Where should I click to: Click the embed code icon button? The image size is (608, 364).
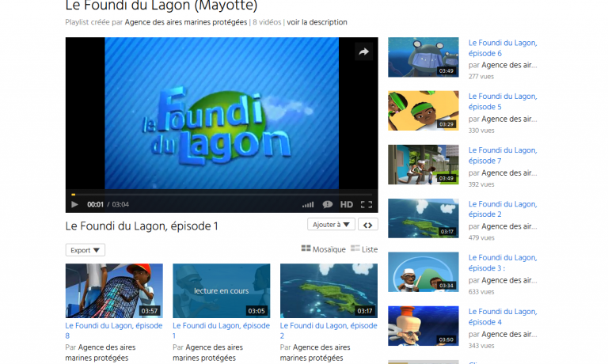point(367,225)
